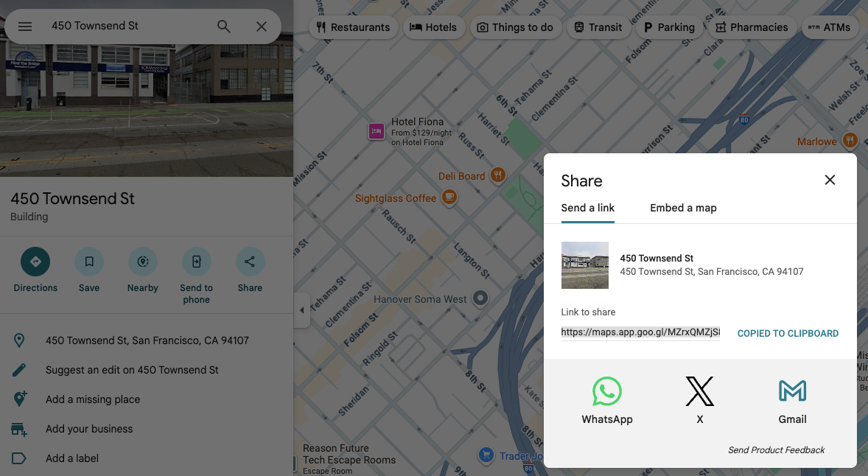The height and width of the screenshot is (476, 868).
Task: Collapse the side panel arrow
Action: (x=301, y=310)
